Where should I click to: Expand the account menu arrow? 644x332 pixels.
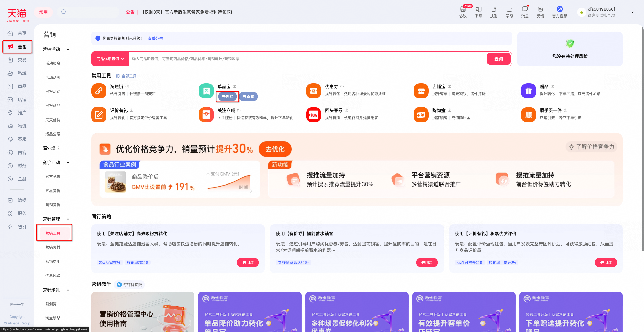[633, 12]
